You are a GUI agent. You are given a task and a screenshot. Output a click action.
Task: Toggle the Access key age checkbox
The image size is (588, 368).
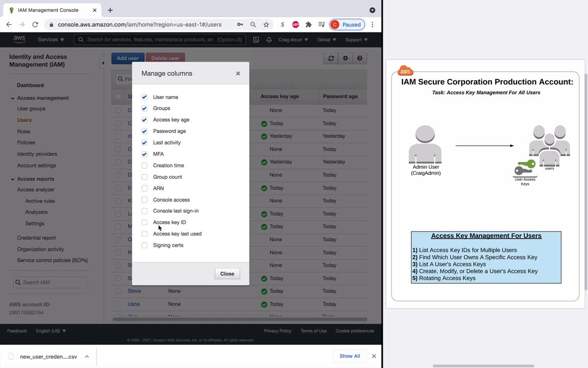point(144,120)
